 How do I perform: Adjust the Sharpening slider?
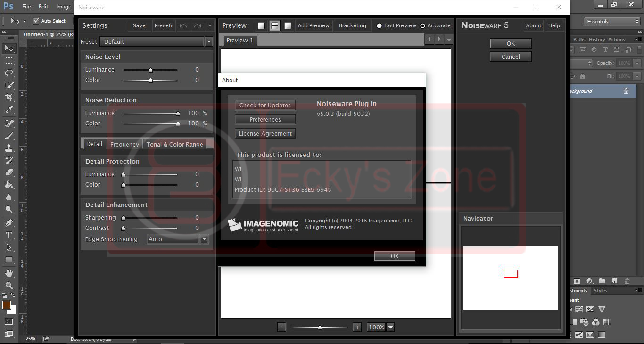150,218
